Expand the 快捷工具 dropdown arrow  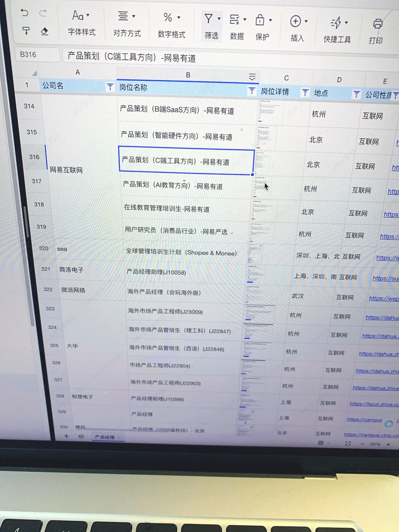(347, 23)
